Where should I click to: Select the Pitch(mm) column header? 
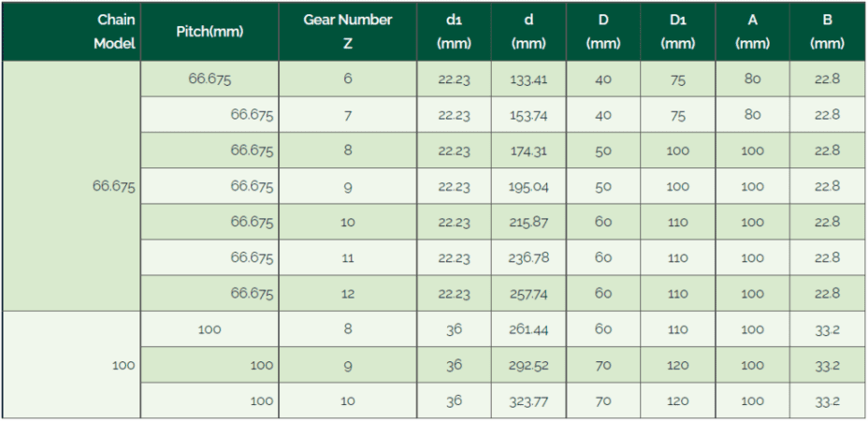pos(210,32)
